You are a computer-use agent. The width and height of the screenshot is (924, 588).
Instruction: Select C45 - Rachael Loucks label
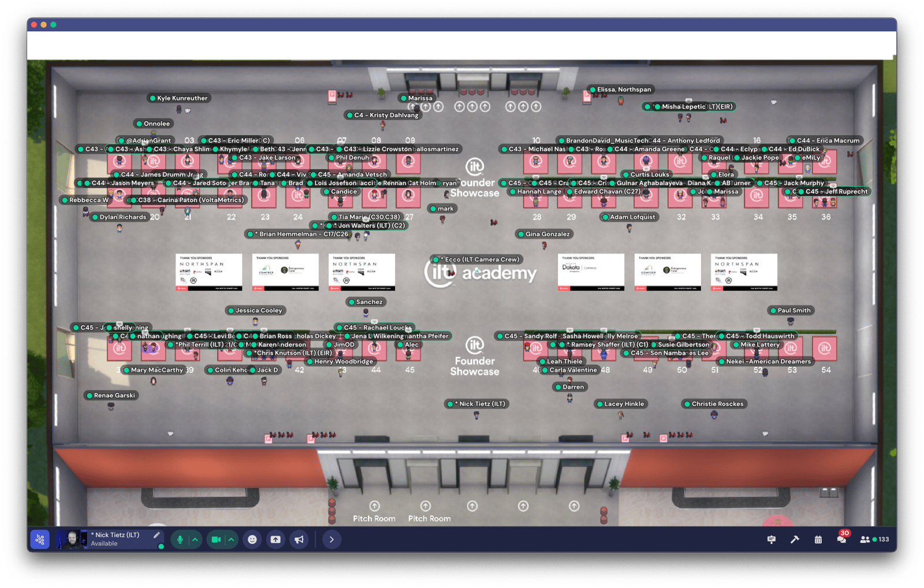[374, 328]
